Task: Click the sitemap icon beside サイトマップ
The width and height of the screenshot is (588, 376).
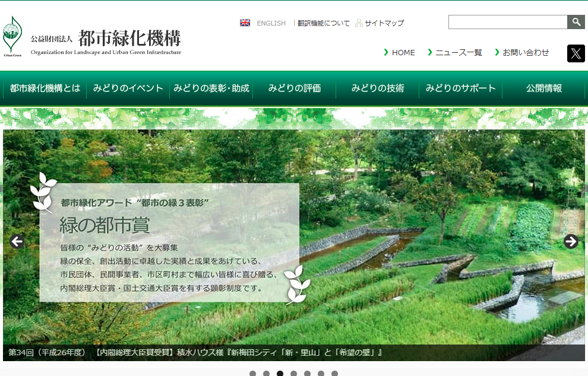Action: [x=359, y=23]
